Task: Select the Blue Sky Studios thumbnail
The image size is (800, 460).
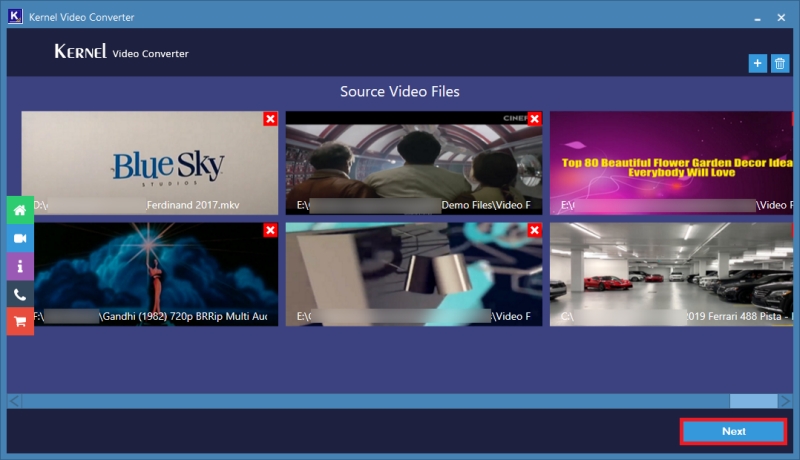Action: pyautogui.click(x=150, y=163)
